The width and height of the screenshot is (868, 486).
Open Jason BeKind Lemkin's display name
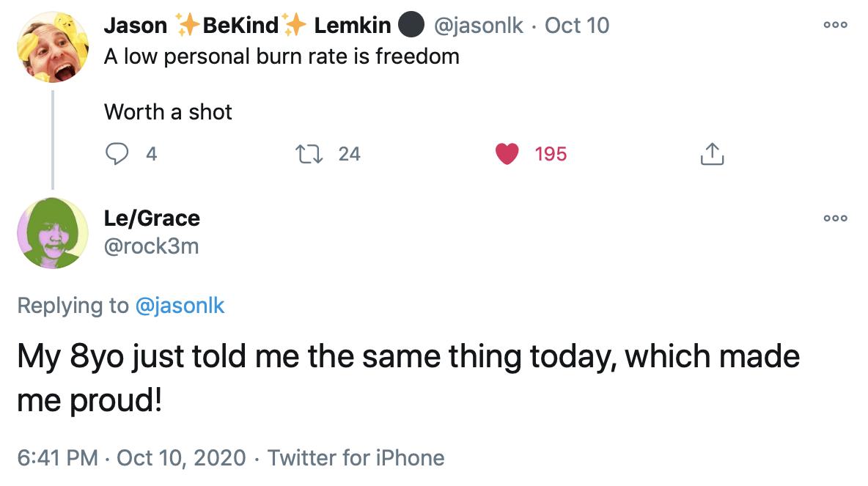(x=264, y=26)
